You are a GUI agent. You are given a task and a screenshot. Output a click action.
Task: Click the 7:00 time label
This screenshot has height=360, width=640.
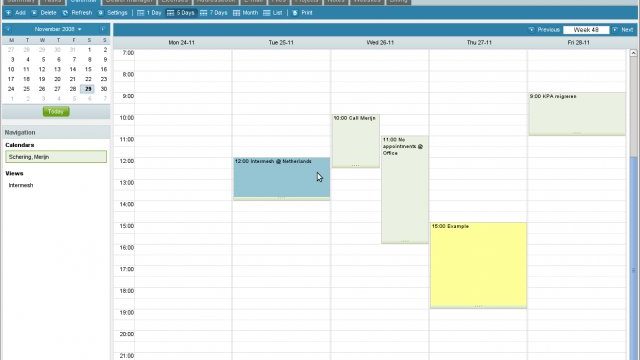click(x=128, y=53)
